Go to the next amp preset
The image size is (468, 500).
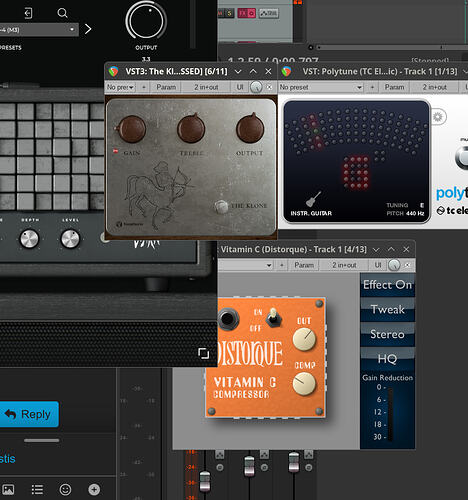tap(88, 29)
